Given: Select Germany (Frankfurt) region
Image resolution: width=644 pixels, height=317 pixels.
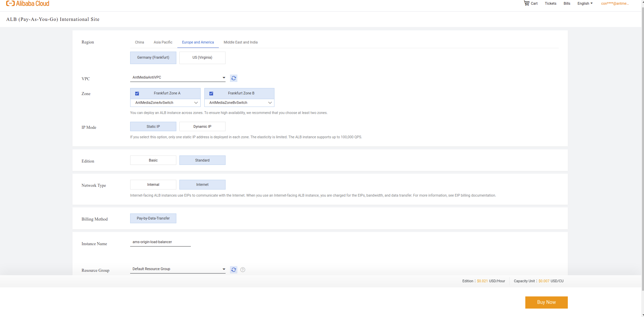Looking at the screenshot, I should coord(153,58).
